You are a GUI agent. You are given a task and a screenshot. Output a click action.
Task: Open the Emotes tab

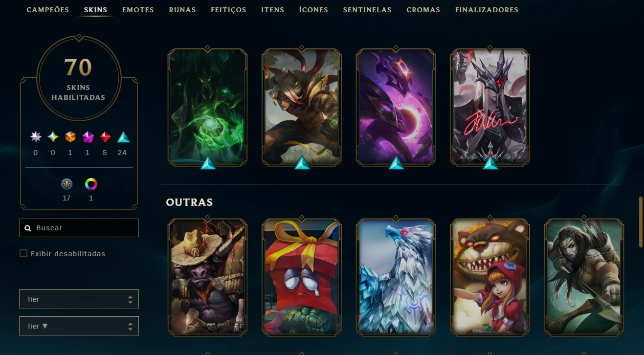tap(138, 10)
